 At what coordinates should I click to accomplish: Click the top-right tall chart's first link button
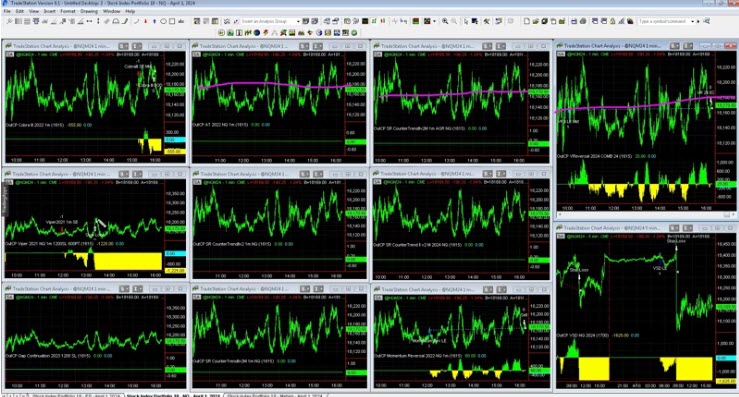[x=675, y=46]
